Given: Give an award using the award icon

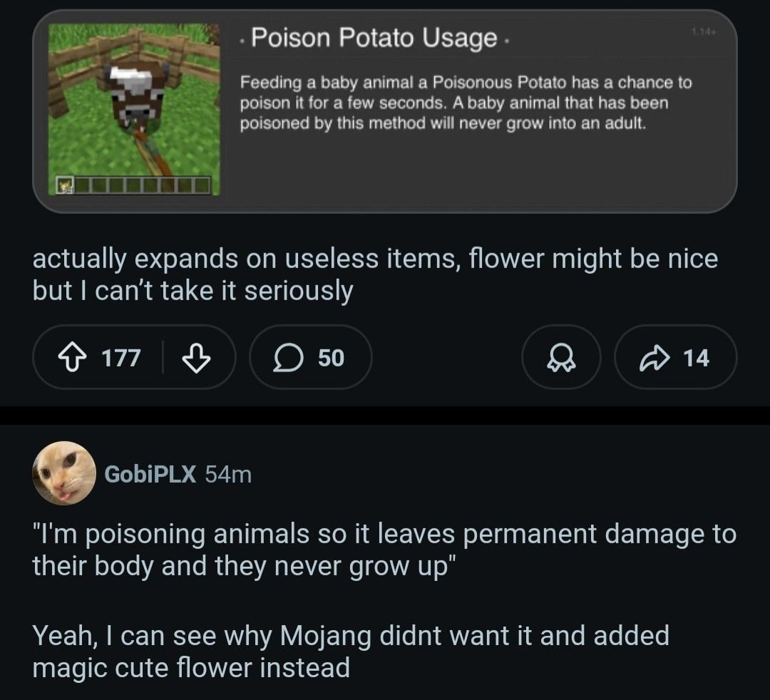Looking at the screenshot, I should (x=560, y=357).
